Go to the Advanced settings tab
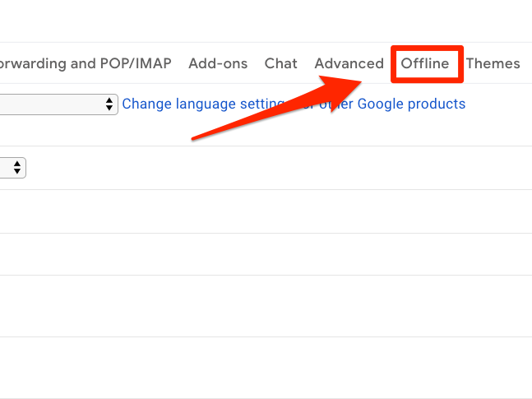This screenshot has height=399, width=532. tap(349, 63)
